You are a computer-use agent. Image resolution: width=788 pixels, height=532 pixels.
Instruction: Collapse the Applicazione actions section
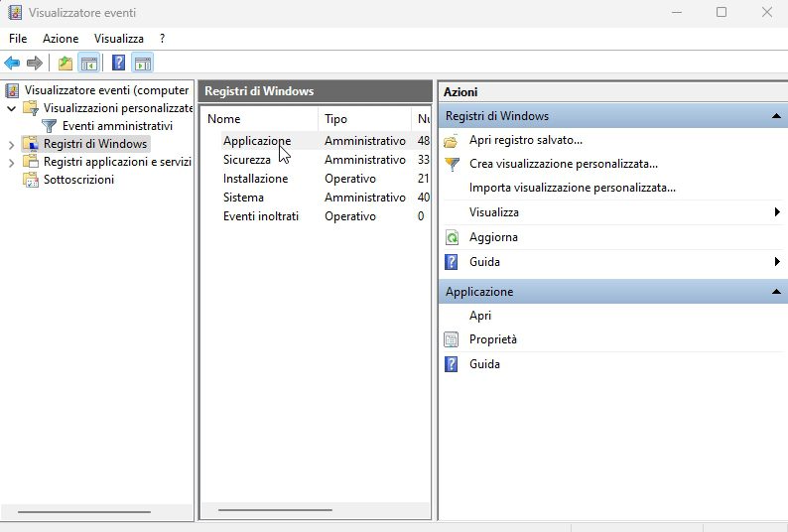[x=776, y=292]
